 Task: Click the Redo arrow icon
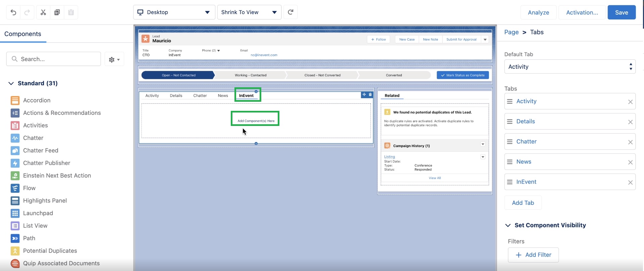click(x=27, y=12)
